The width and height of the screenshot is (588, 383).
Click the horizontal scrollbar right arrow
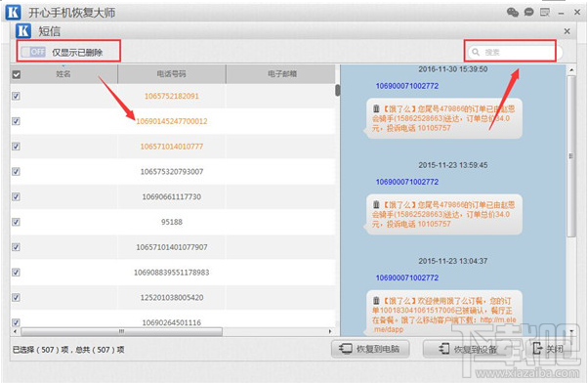330,331
